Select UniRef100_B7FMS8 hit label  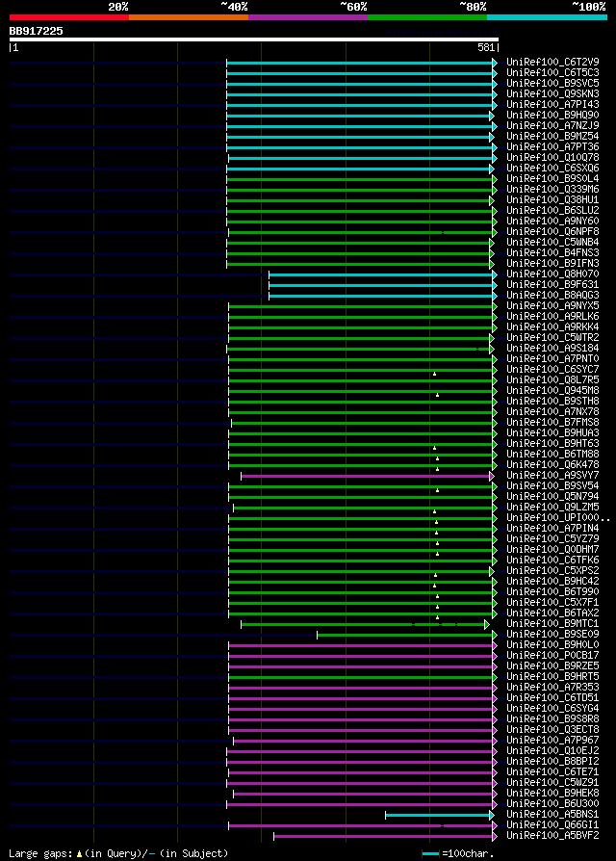pos(552,423)
